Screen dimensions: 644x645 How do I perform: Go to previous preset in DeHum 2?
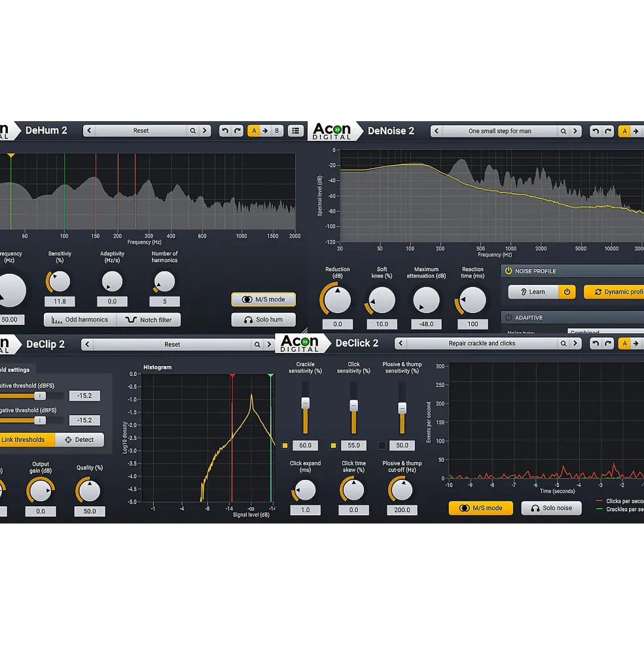pos(89,131)
